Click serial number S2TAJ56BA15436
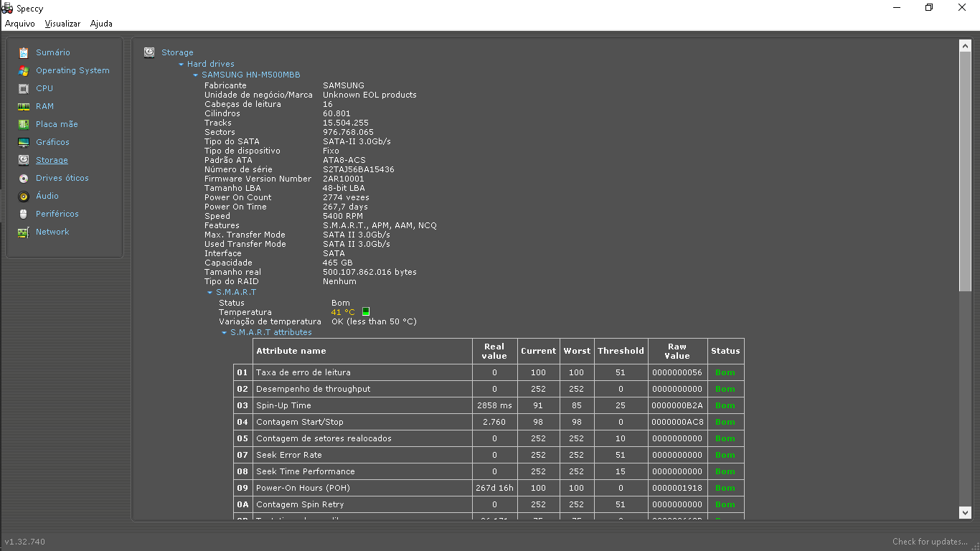Viewport: 980px width, 551px height. (358, 169)
